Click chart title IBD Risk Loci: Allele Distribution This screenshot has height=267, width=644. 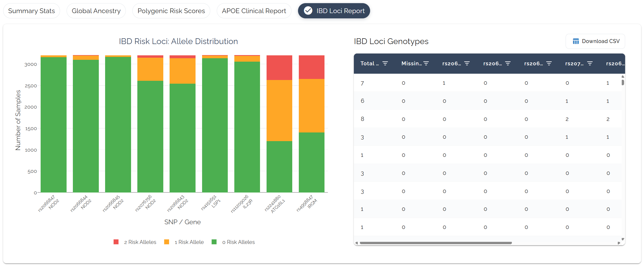(x=178, y=41)
